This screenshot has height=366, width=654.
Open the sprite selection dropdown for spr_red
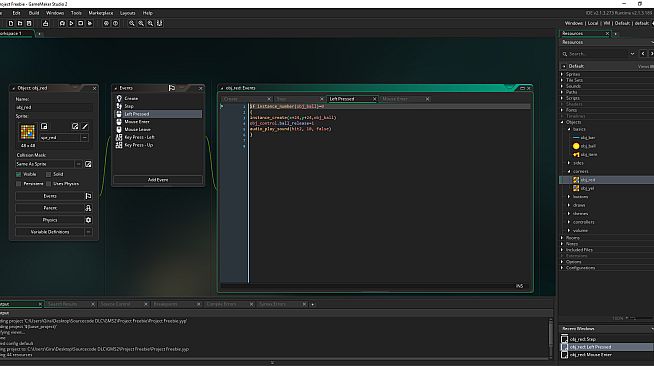[x=85, y=138]
